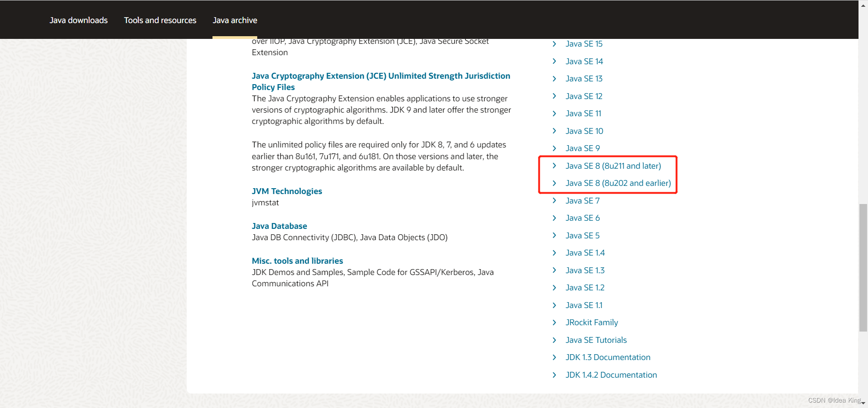Viewport: 868px width, 408px height.
Task: Open the JCE Unlimited Strength Policy Files link
Action: tap(381, 81)
